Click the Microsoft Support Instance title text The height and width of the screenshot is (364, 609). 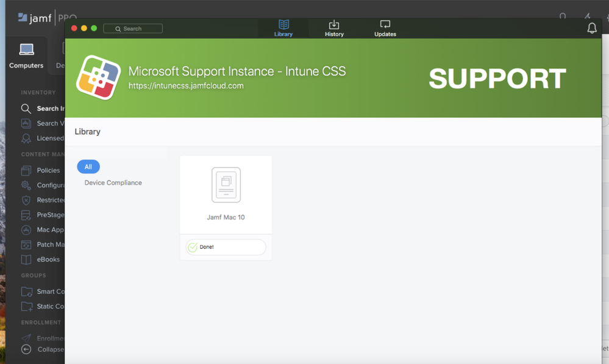(x=237, y=71)
